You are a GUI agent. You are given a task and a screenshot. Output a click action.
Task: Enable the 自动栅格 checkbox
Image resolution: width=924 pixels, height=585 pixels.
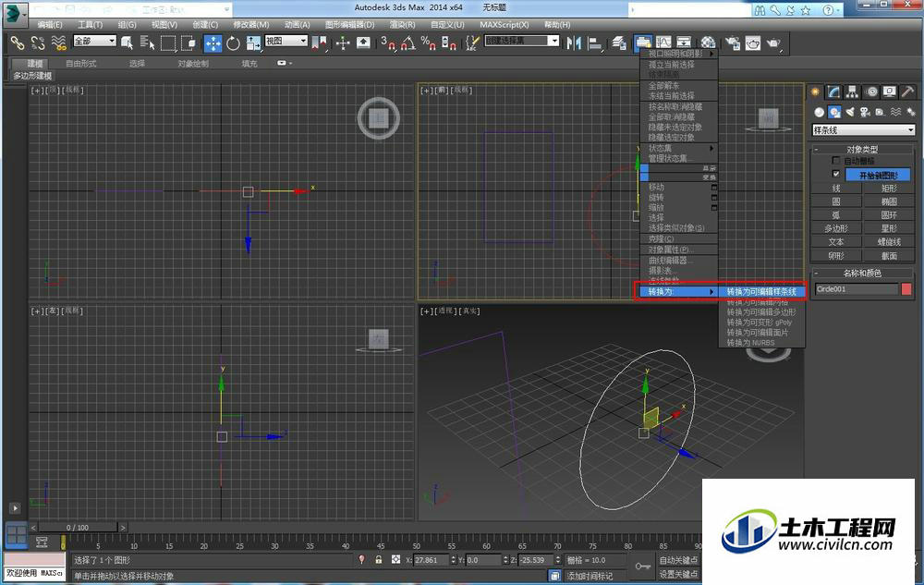(835, 160)
